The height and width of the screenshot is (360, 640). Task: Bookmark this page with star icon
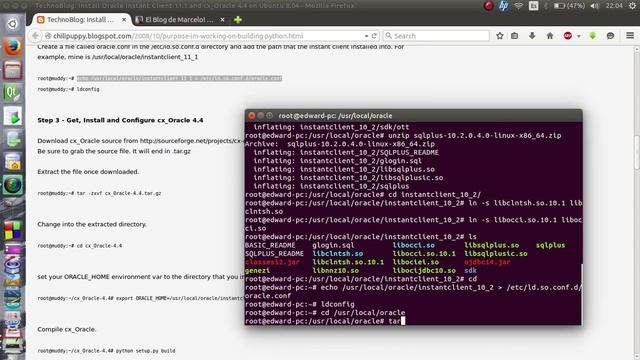[500, 36]
